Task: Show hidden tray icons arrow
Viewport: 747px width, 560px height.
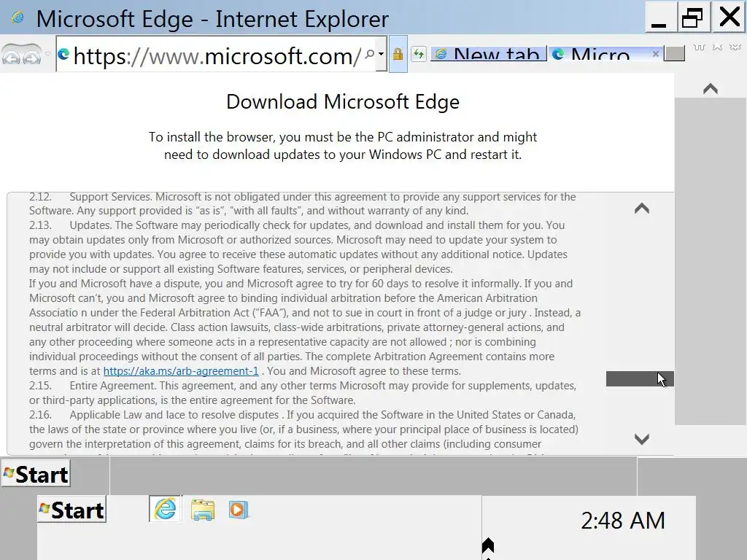Action: tap(488, 545)
